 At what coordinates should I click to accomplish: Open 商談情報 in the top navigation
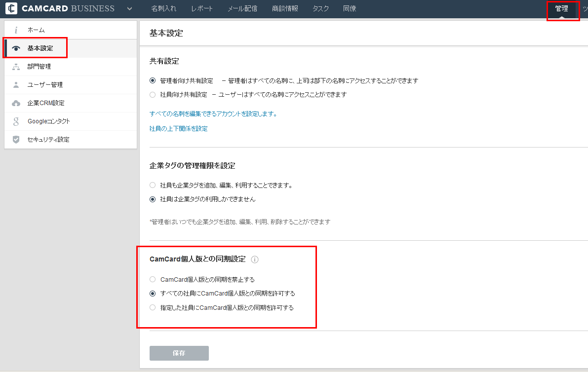[x=285, y=8]
